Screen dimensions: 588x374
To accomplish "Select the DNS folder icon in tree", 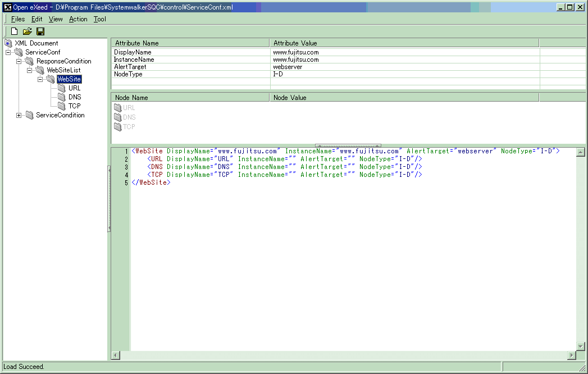I will 62,97.
